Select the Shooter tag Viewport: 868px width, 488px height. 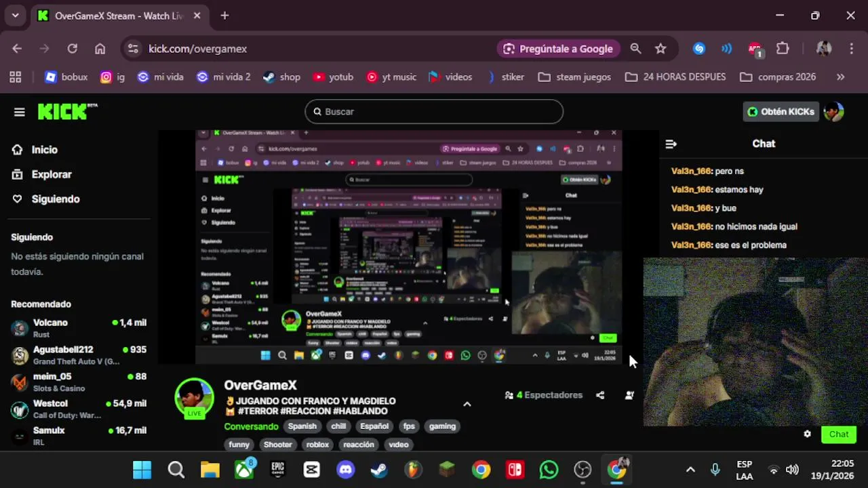pos(278,445)
